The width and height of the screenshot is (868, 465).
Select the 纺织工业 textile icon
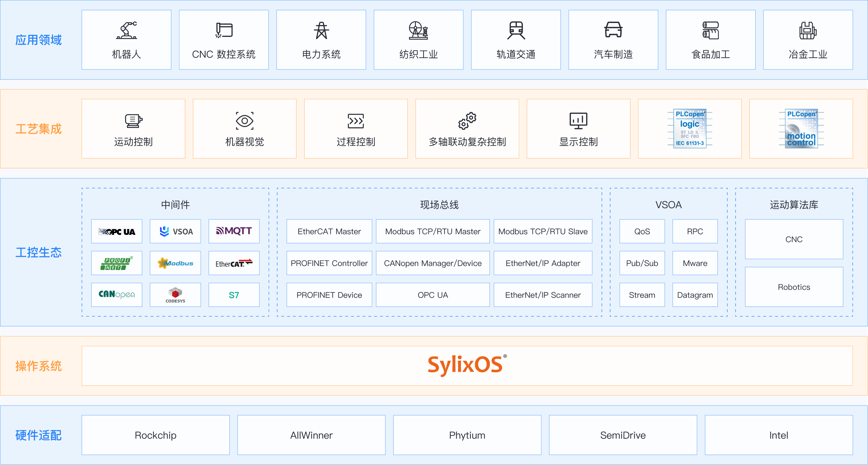tap(419, 30)
